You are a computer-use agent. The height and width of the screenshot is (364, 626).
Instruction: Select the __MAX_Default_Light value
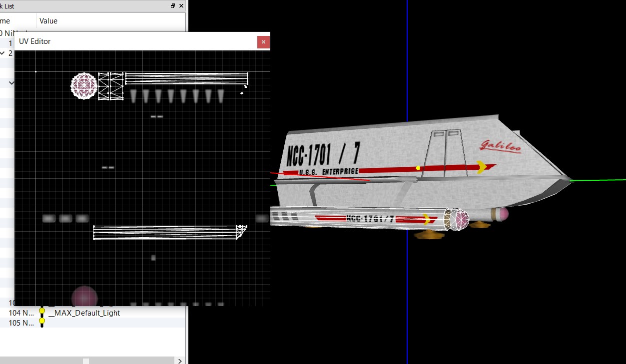point(84,313)
